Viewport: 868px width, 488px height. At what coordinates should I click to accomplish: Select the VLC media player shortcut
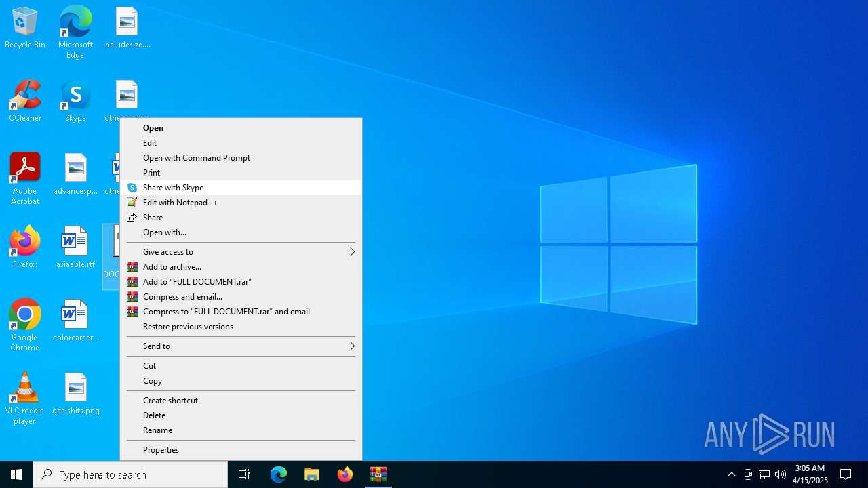pos(25,399)
